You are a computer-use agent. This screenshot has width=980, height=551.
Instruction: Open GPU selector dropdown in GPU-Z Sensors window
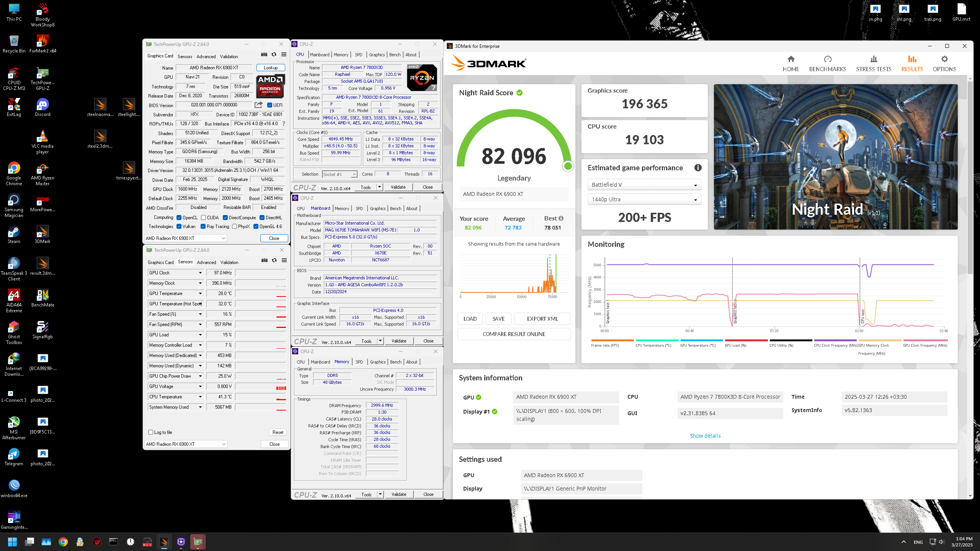point(186,444)
